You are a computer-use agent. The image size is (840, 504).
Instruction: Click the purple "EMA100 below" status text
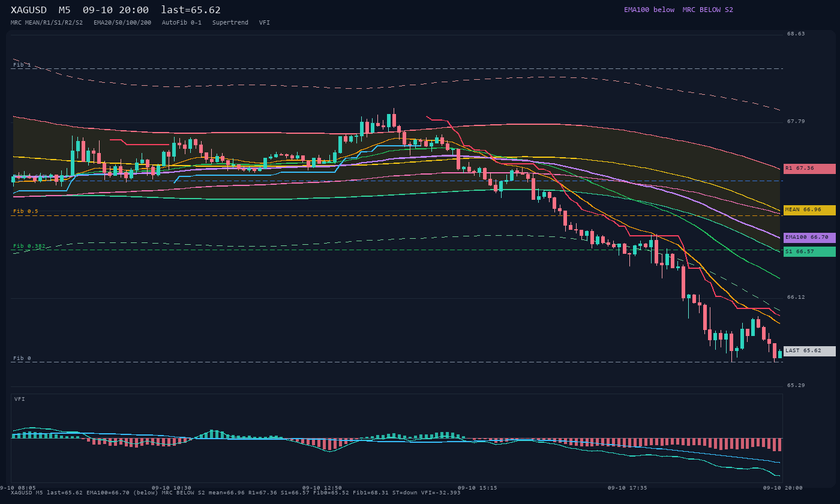[x=649, y=10]
